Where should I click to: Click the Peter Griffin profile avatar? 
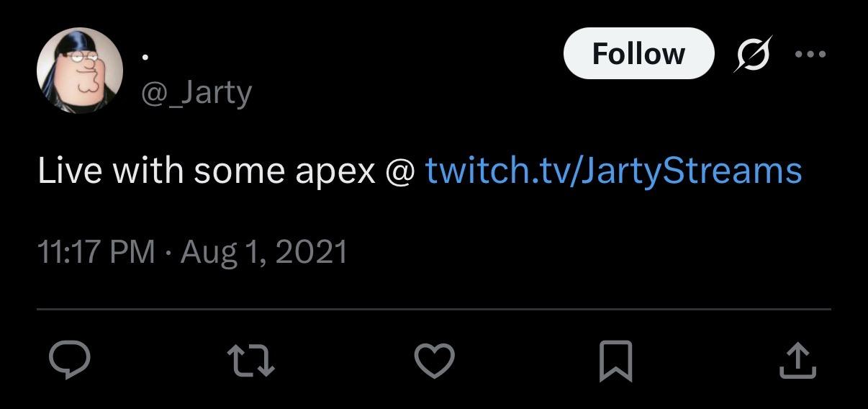pos(79,71)
